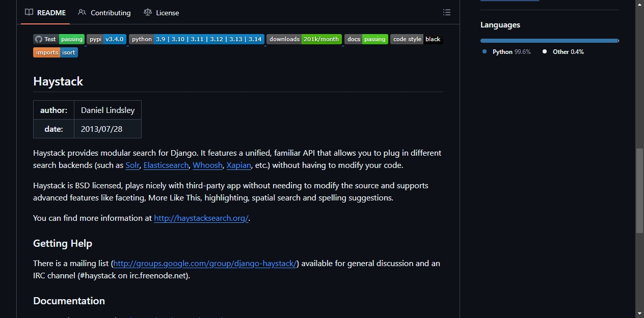Click the downloads 201k/month badge

(304, 39)
